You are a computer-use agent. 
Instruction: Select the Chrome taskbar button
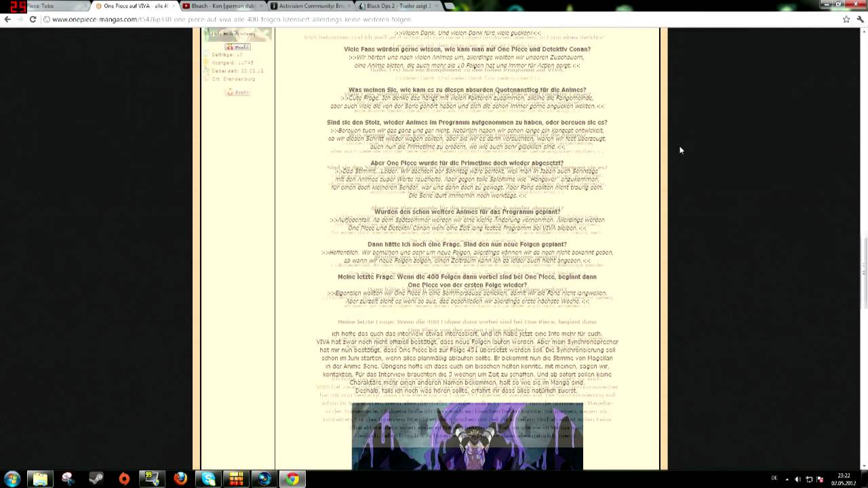(292, 479)
